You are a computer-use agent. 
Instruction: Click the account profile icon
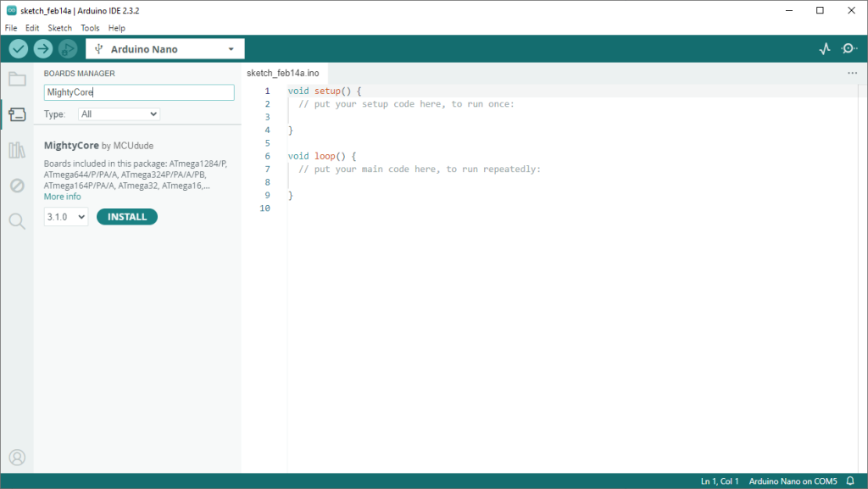point(17,458)
